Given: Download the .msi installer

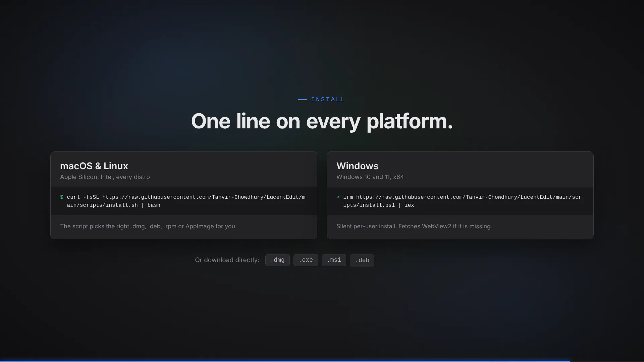Looking at the screenshot, I should point(334,260).
